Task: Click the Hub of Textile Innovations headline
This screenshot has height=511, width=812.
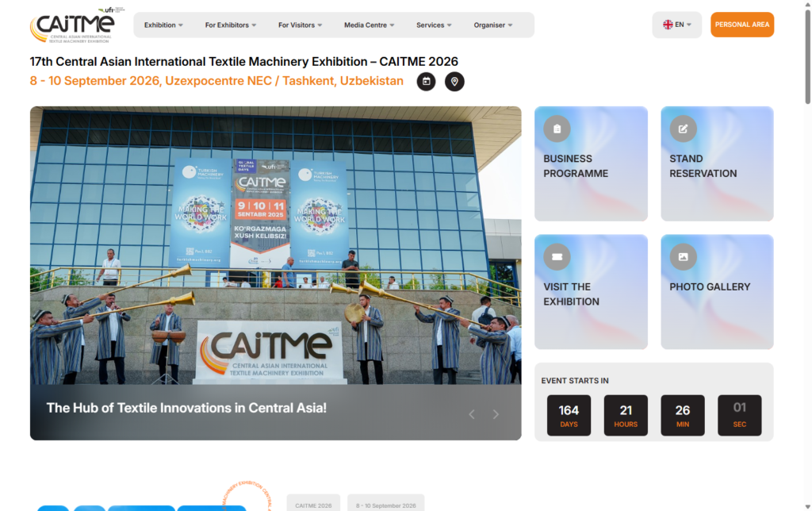Action: pos(186,408)
